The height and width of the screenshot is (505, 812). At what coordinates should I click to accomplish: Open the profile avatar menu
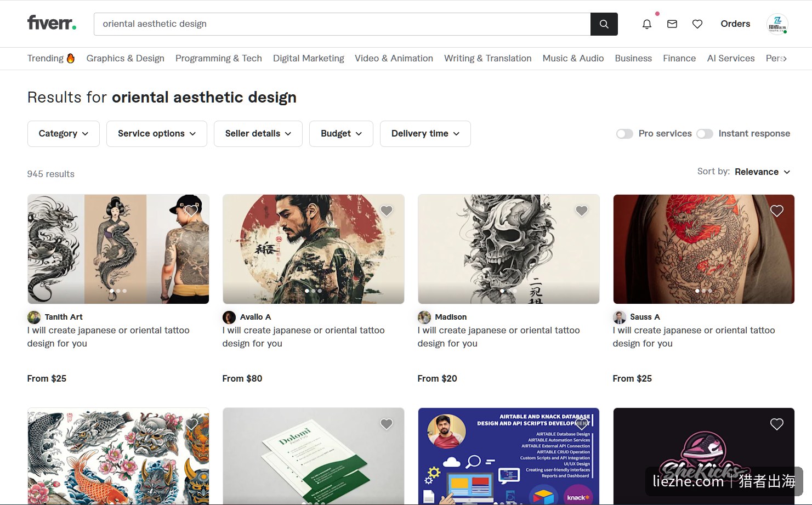[777, 24]
